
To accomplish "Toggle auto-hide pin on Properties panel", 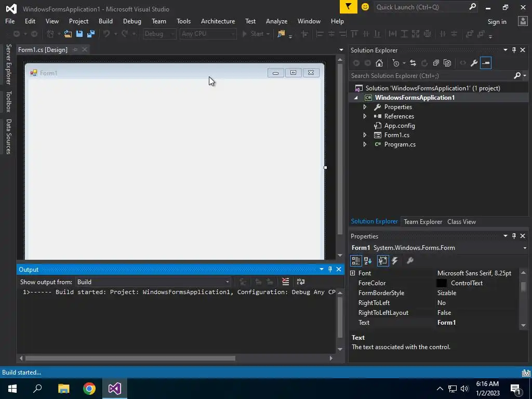I will pos(514,236).
